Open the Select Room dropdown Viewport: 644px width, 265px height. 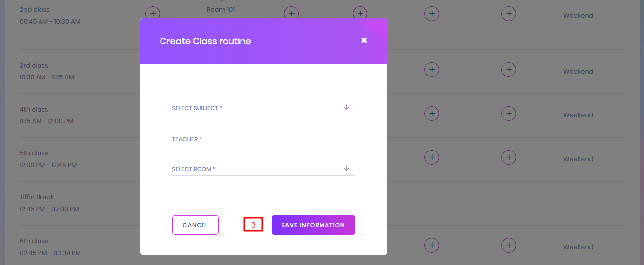[x=257, y=169]
